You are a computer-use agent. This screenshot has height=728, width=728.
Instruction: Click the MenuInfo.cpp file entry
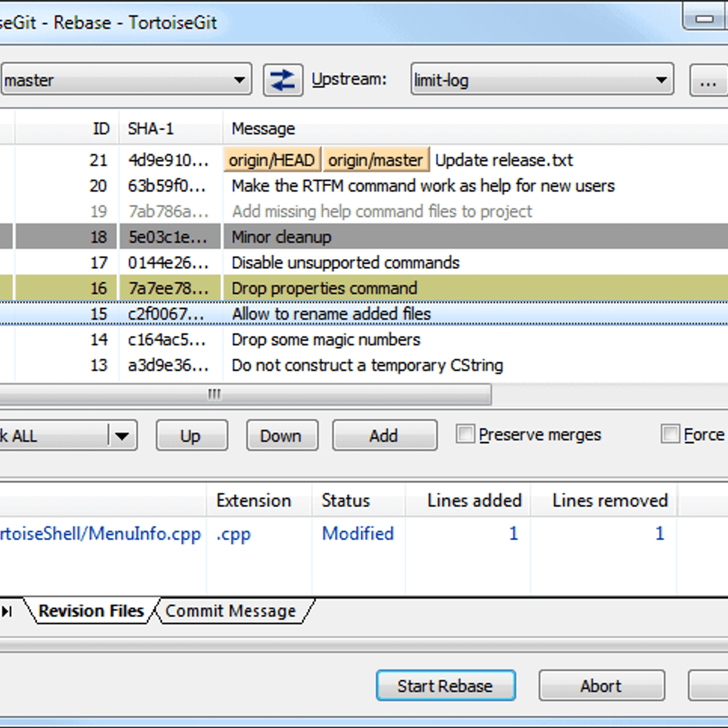(x=100, y=534)
